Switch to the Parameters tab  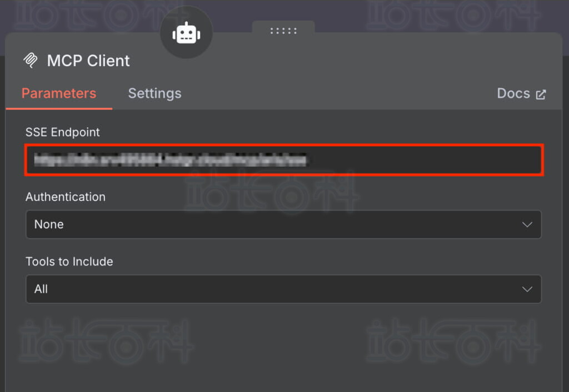click(58, 93)
